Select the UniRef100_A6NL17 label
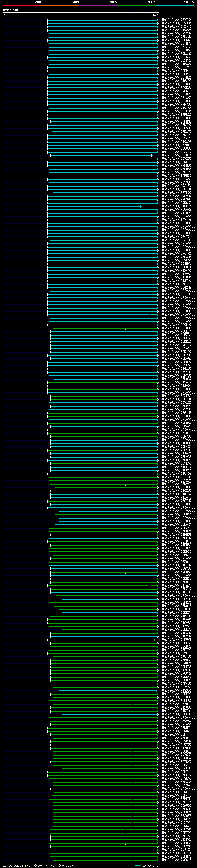 tap(176, 792)
